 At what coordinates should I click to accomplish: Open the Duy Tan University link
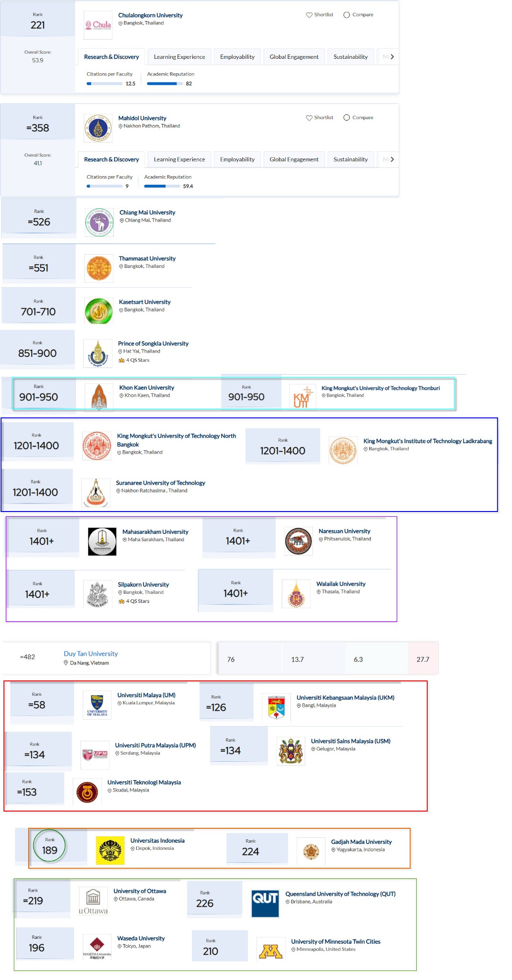pyautogui.click(x=91, y=654)
